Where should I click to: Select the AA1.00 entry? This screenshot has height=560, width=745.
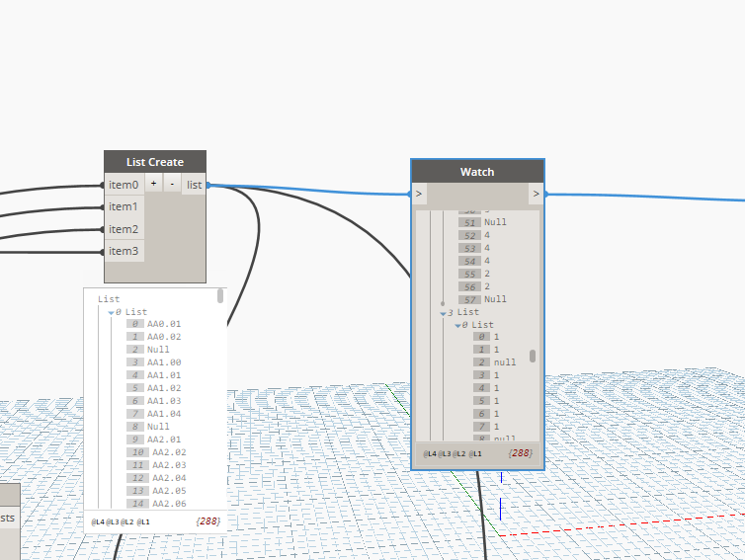(164, 362)
